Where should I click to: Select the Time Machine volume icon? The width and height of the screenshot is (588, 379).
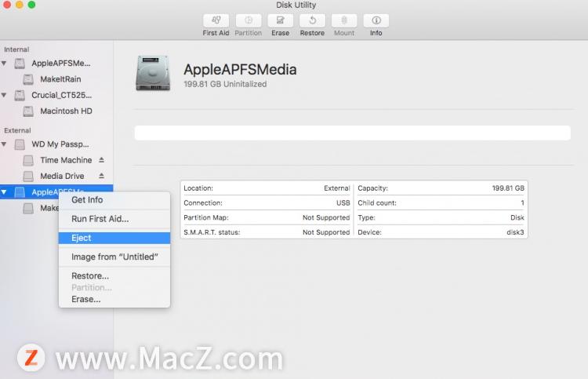click(x=28, y=160)
